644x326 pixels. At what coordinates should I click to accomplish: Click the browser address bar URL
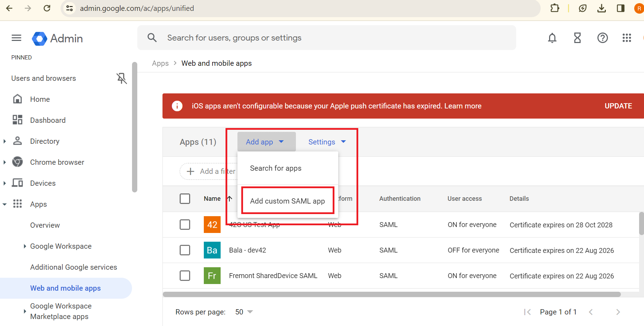137,8
